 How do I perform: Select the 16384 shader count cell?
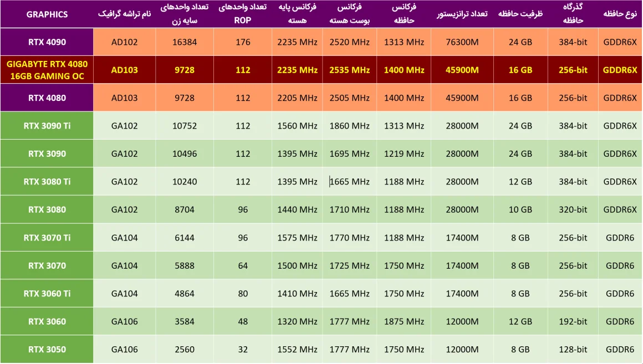point(185,42)
